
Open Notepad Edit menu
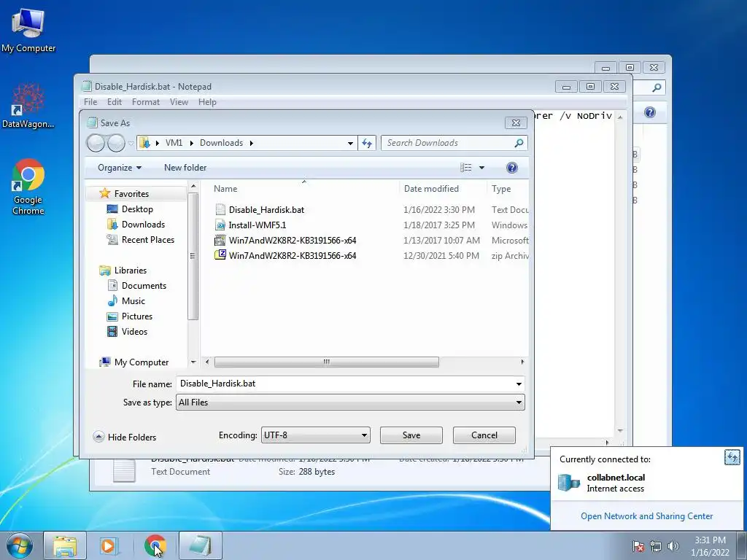click(x=115, y=102)
